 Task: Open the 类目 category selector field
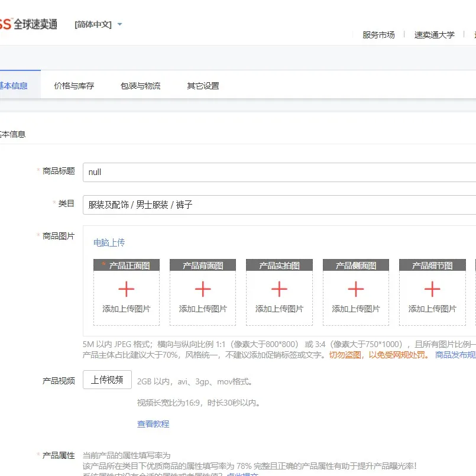point(279,205)
